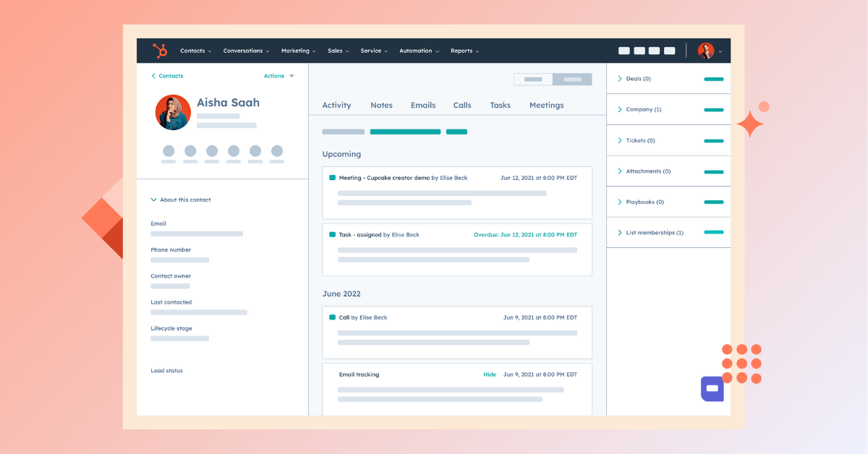Click the teal icon beside Call entry
This screenshot has width=868, height=454.
click(x=332, y=317)
